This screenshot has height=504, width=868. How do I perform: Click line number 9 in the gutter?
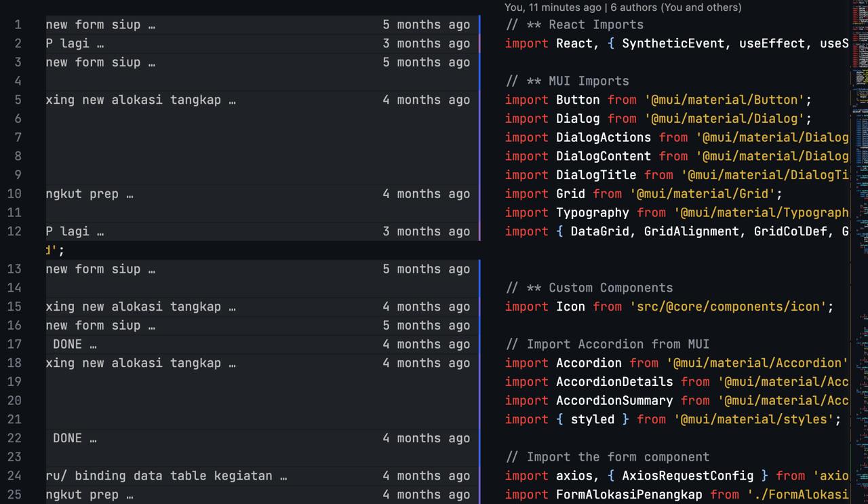click(18, 175)
